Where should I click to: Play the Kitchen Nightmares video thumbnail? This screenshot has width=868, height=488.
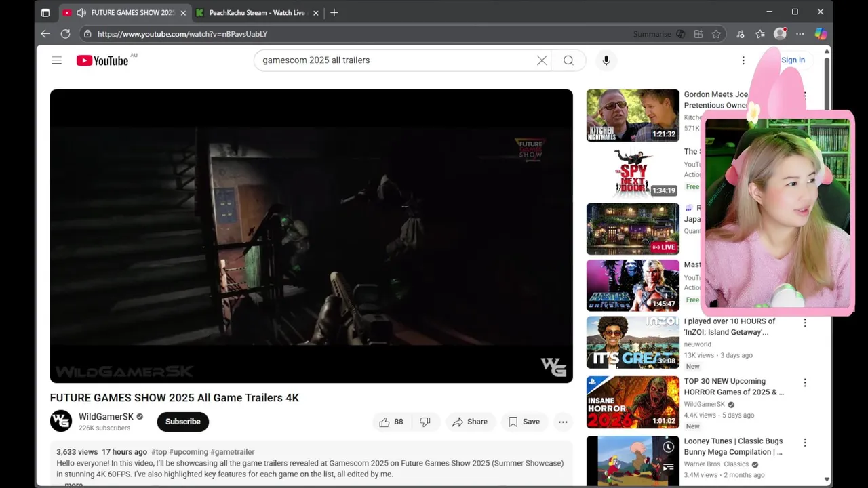(633, 115)
